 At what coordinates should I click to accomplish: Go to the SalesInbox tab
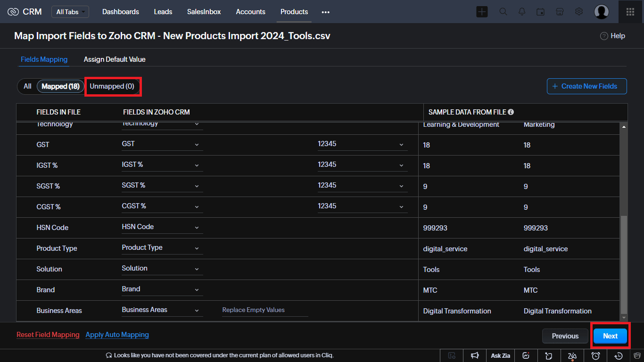click(x=204, y=12)
